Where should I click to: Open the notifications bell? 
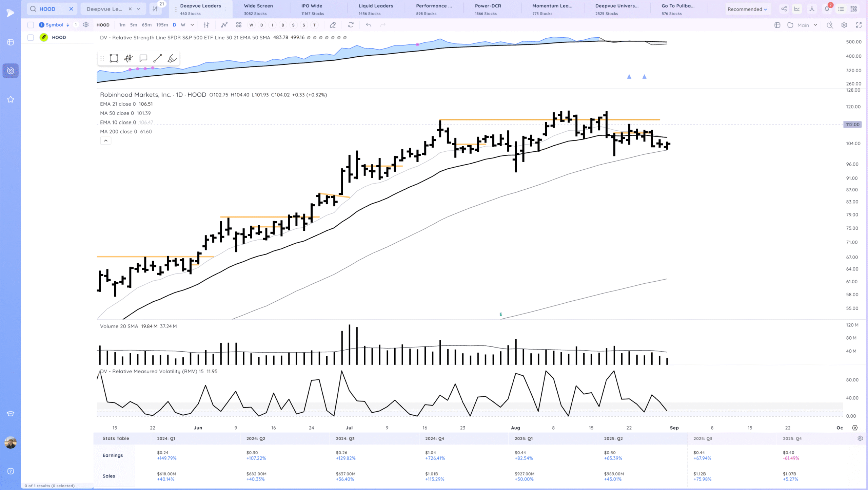(827, 9)
